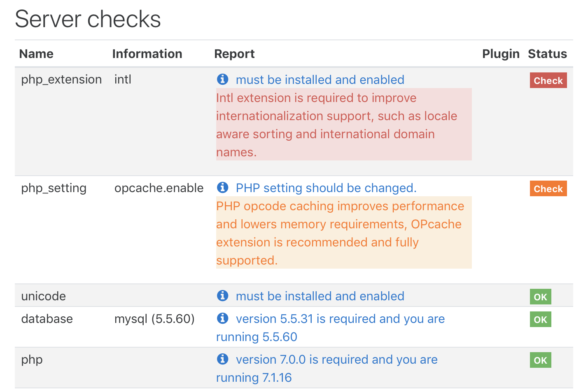Viewport: 588px width, 390px height.
Task: Open the 'PHP setting should be changed' link
Action: pyautogui.click(x=326, y=188)
